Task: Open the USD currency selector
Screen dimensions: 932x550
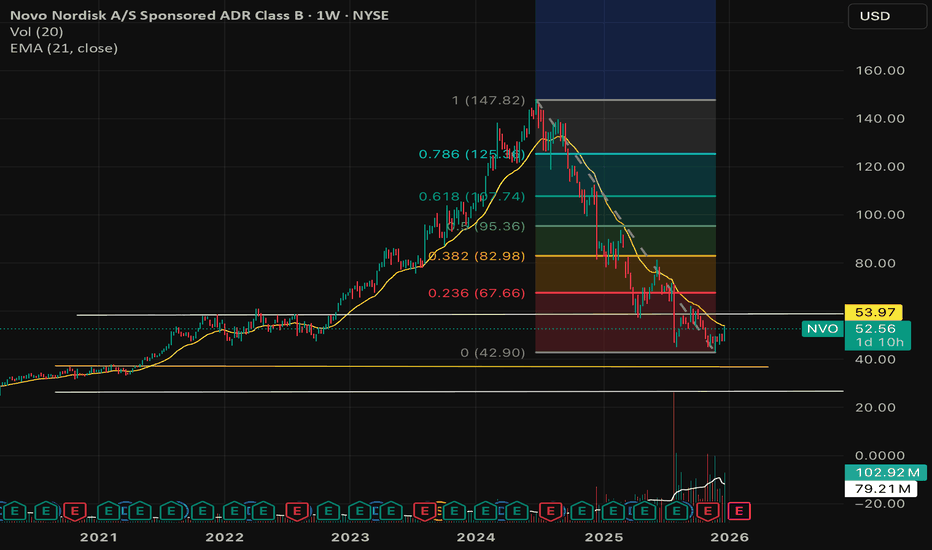Action: (886, 16)
